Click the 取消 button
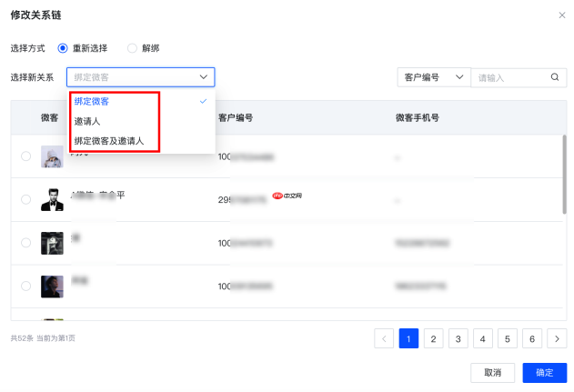 pyautogui.click(x=493, y=373)
